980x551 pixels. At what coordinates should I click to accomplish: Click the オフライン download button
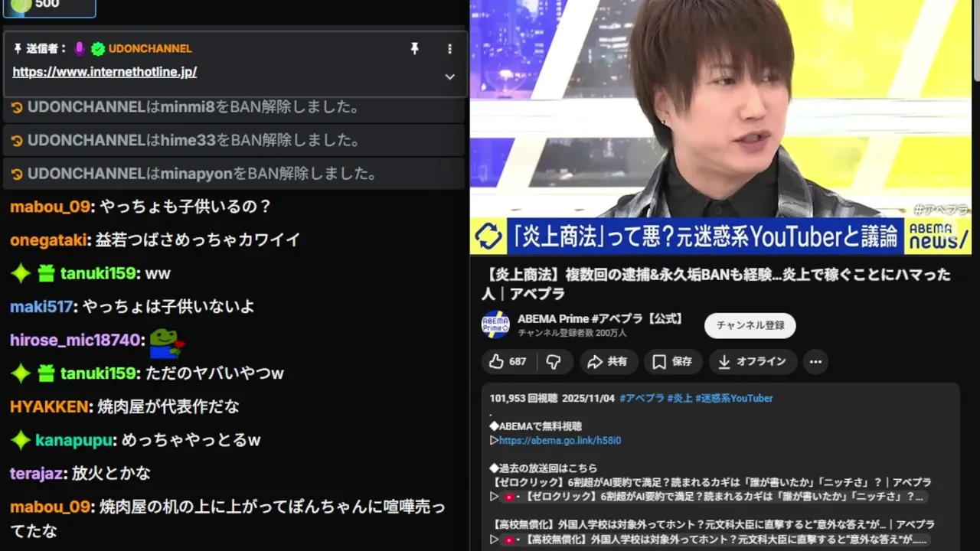(753, 362)
